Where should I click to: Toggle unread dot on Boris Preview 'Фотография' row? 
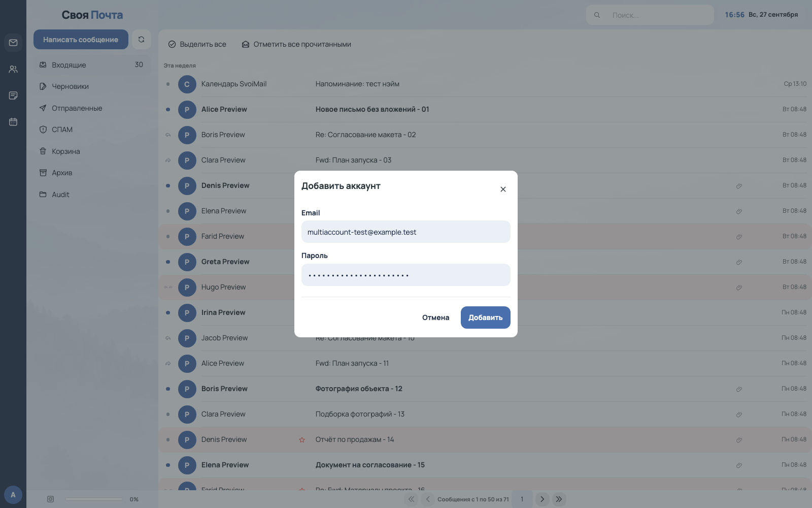tap(168, 389)
